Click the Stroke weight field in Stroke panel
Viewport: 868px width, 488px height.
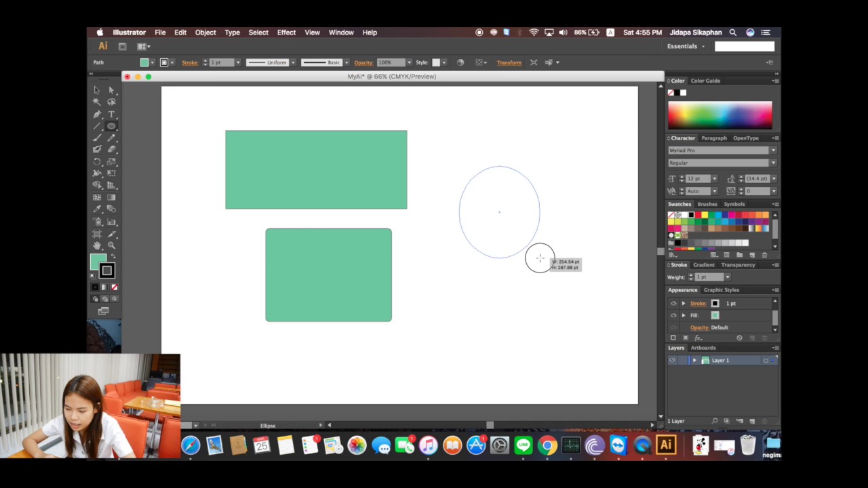coord(709,277)
